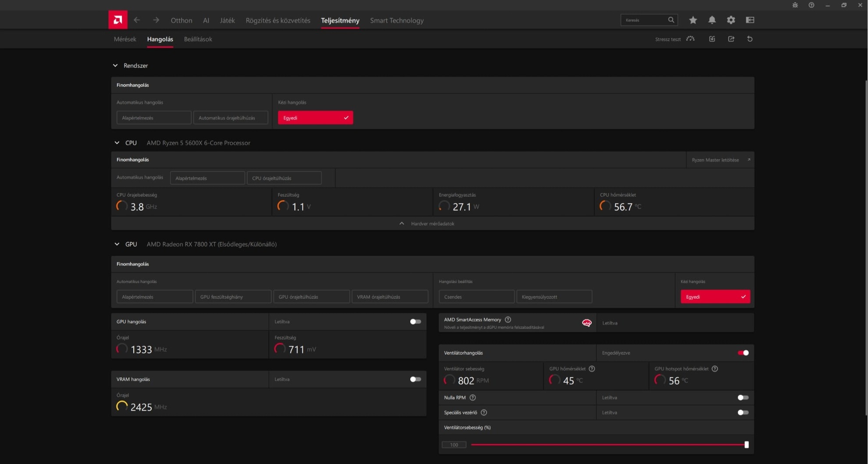
Task: Launch Stressz teszt gauge icon
Action: tap(690, 39)
